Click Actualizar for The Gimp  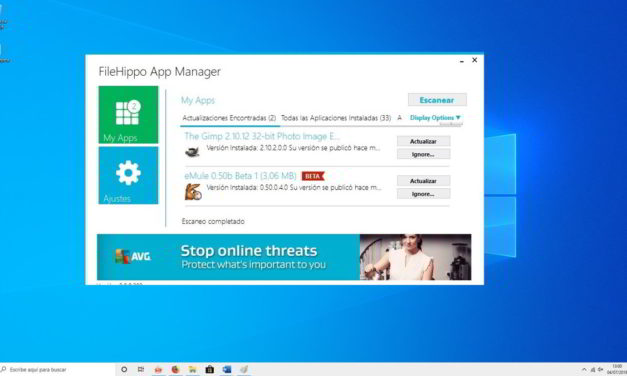coord(423,141)
